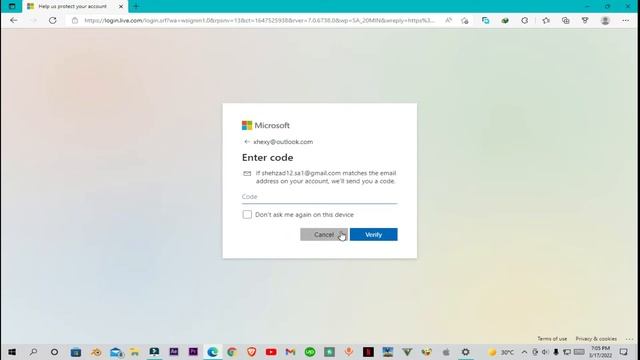Open the Windows Start menu

point(12,352)
